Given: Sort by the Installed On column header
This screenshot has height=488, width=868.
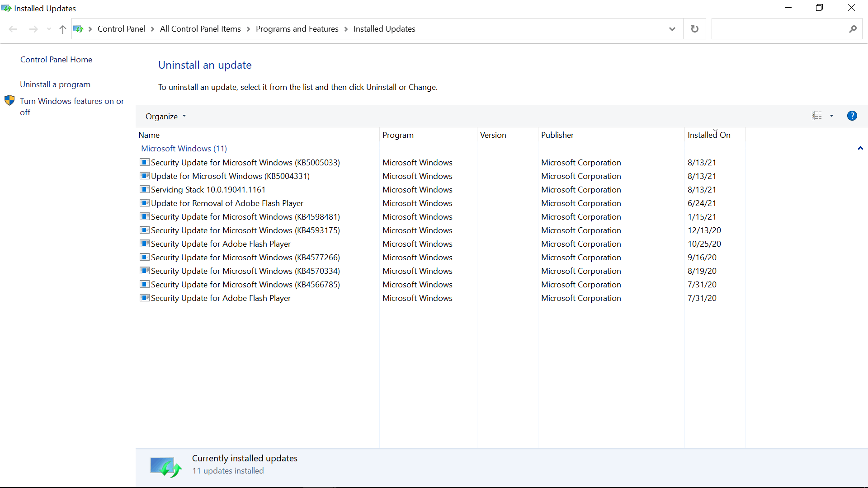Looking at the screenshot, I should click(715, 135).
